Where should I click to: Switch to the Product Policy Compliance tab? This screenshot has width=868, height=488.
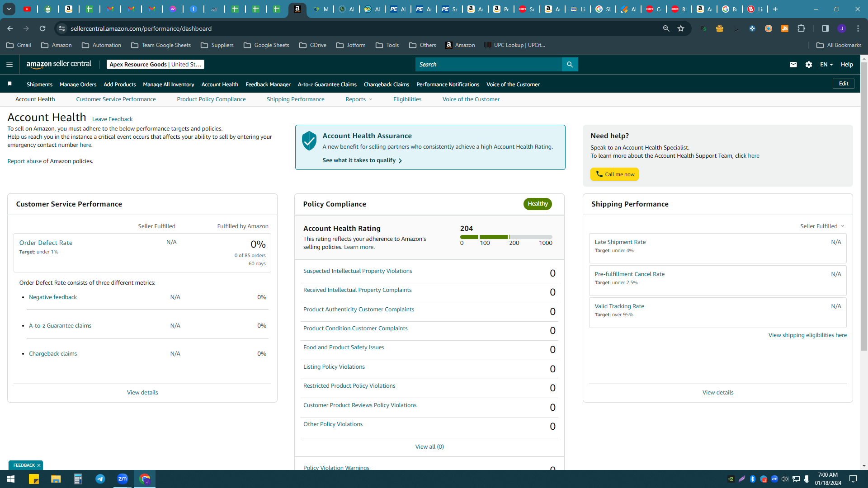point(211,99)
